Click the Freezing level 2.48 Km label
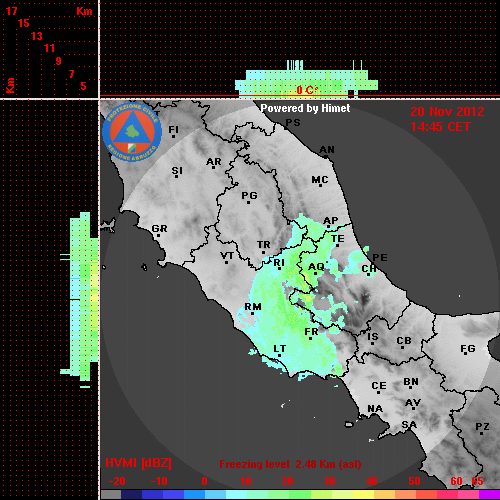This screenshot has height=500, width=500. point(290,464)
